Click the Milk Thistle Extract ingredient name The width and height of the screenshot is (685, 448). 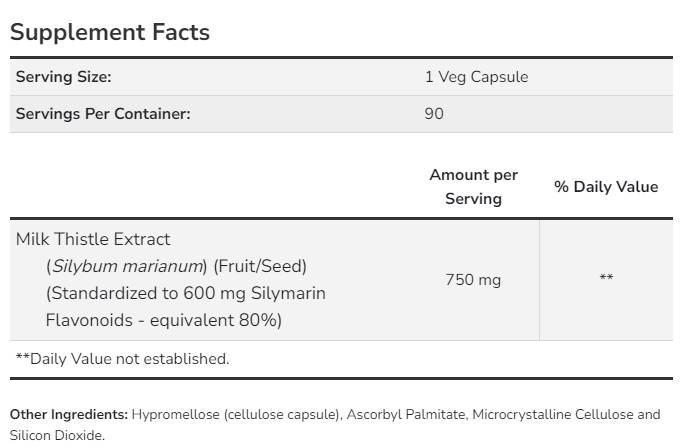click(x=94, y=239)
